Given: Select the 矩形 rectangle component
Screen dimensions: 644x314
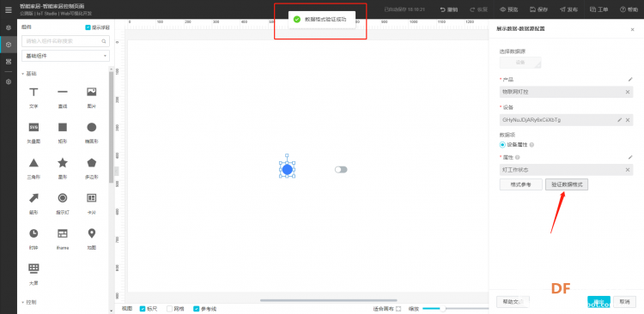Looking at the screenshot, I should tap(63, 133).
